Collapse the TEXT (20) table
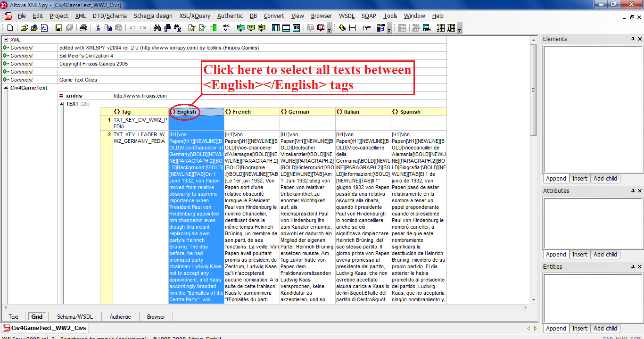Viewport: 644px width, 339px height. [x=61, y=104]
